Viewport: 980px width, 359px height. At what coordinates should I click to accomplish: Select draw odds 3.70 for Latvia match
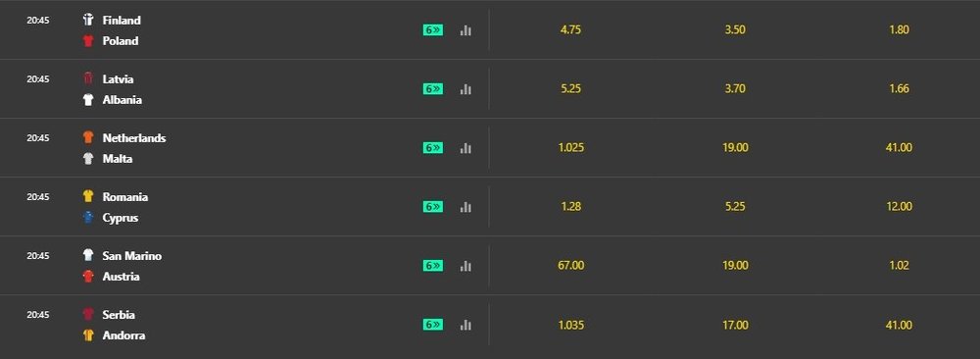pyautogui.click(x=735, y=89)
